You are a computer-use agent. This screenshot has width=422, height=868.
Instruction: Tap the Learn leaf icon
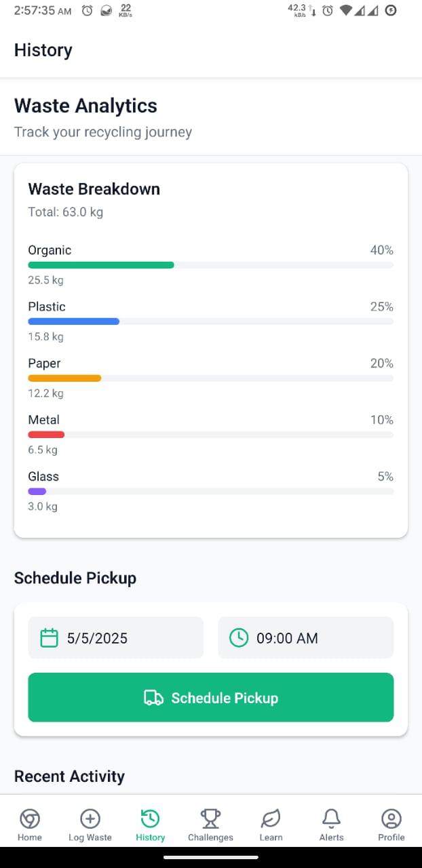pos(271,818)
